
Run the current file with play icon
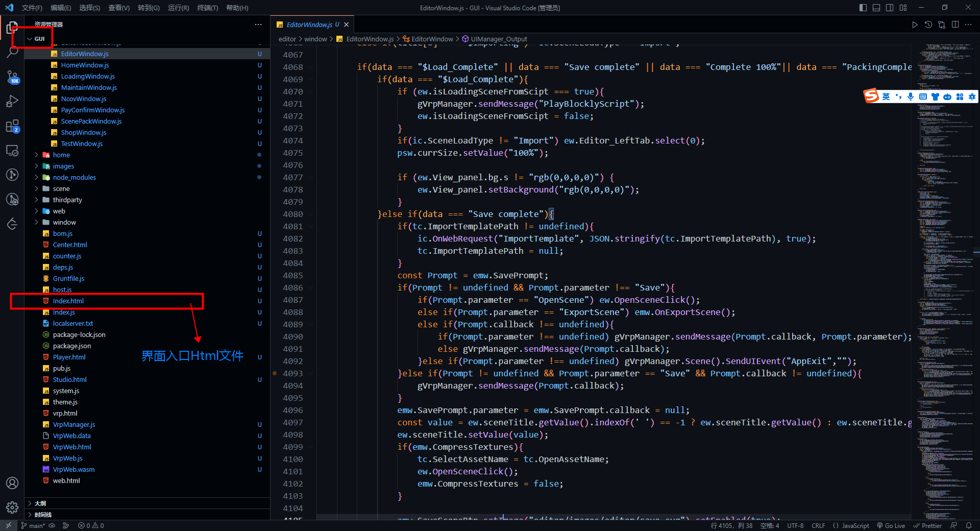[915, 25]
